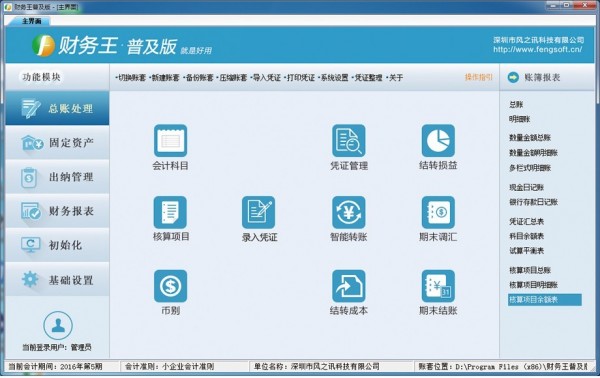Image resolution: width=600 pixels, height=378 pixels.
Task: Click 切换账套 in the top menu
Action: (131, 78)
